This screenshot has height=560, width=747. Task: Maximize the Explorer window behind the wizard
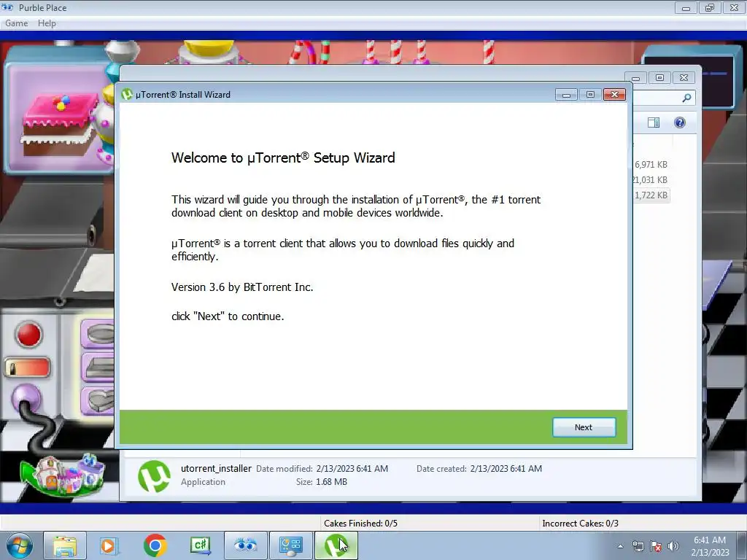pyautogui.click(x=659, y=77)
